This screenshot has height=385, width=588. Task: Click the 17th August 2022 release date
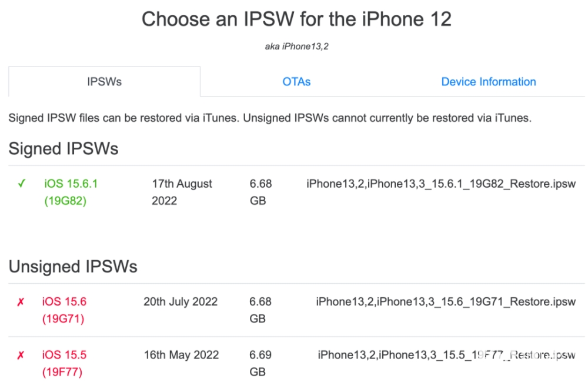[x=182, y=192]
